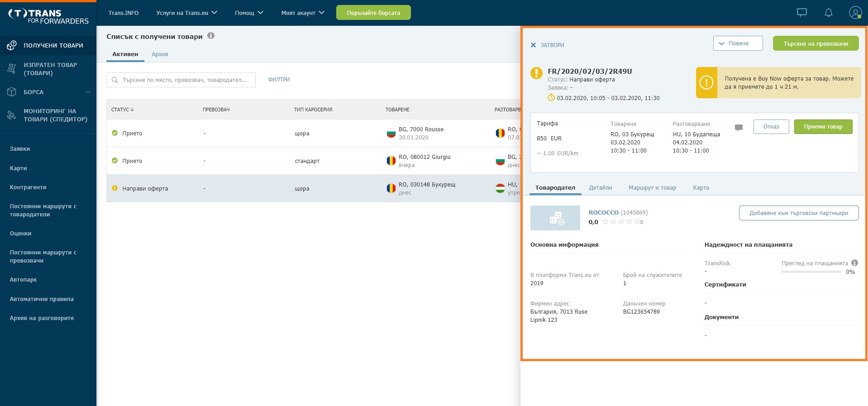Viewport: 868px width, 406px height.
Task: Open Карти in sidebar
Action: coord(18,168)
